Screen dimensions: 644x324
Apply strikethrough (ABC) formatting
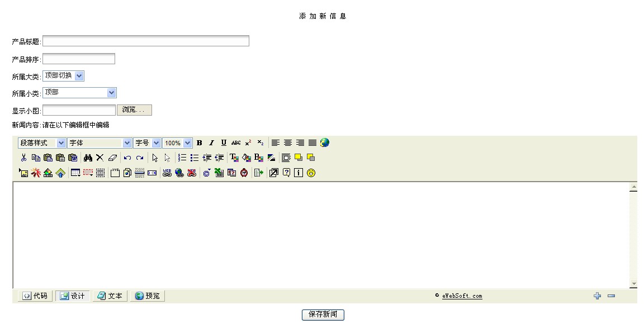(x=236, y=143)
